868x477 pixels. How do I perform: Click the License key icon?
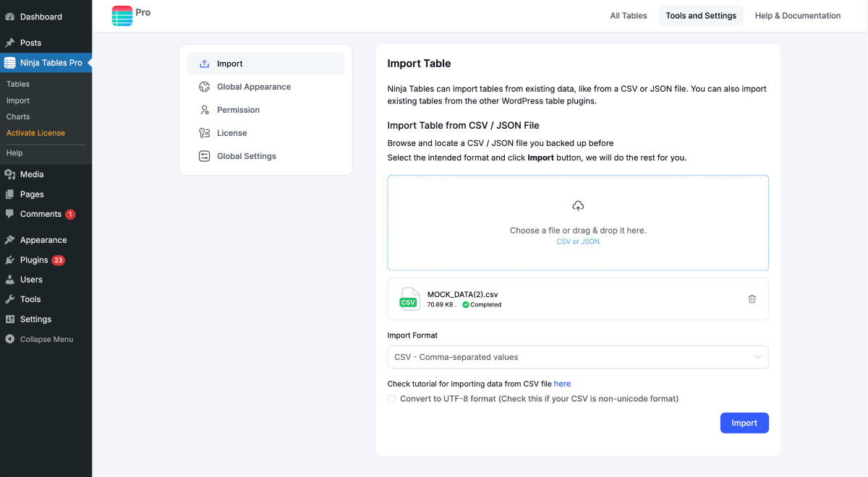(x=204, y=133)
